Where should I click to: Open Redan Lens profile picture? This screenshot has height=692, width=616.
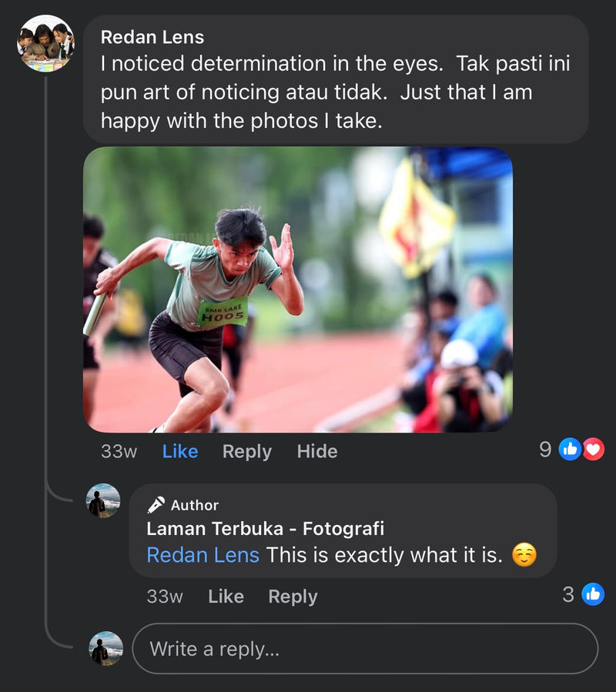45,43
